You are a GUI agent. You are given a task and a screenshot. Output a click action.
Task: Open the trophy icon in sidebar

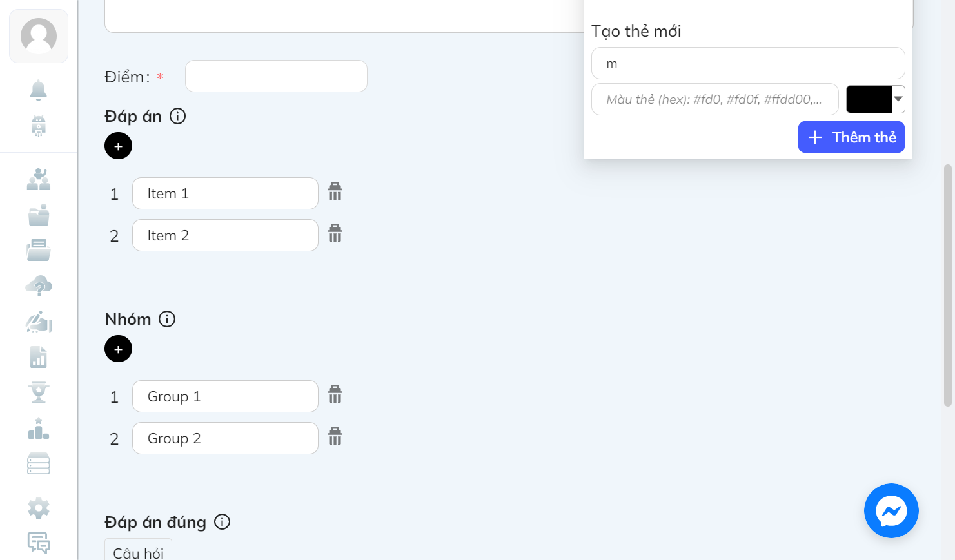[x=39, y=392]
